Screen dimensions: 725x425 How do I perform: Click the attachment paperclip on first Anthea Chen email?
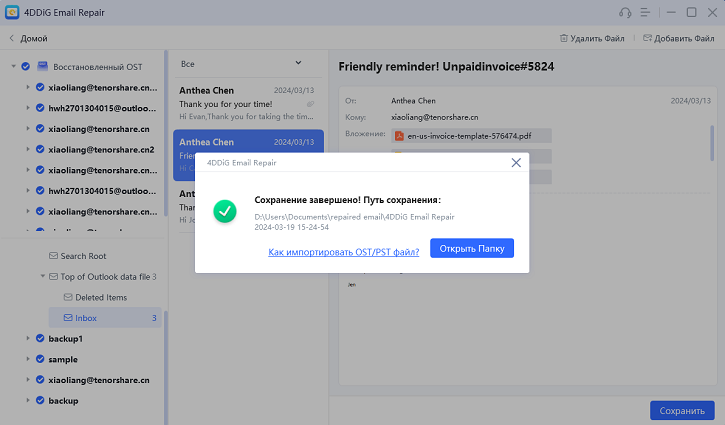click(310, 104)
